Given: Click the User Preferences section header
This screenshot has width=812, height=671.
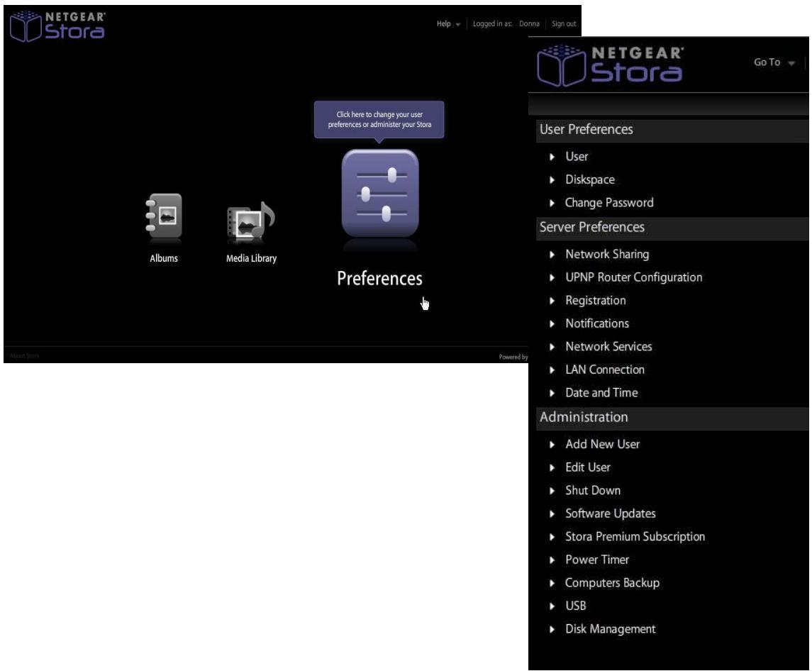Looking at the screenshot, I should [672, 130].
